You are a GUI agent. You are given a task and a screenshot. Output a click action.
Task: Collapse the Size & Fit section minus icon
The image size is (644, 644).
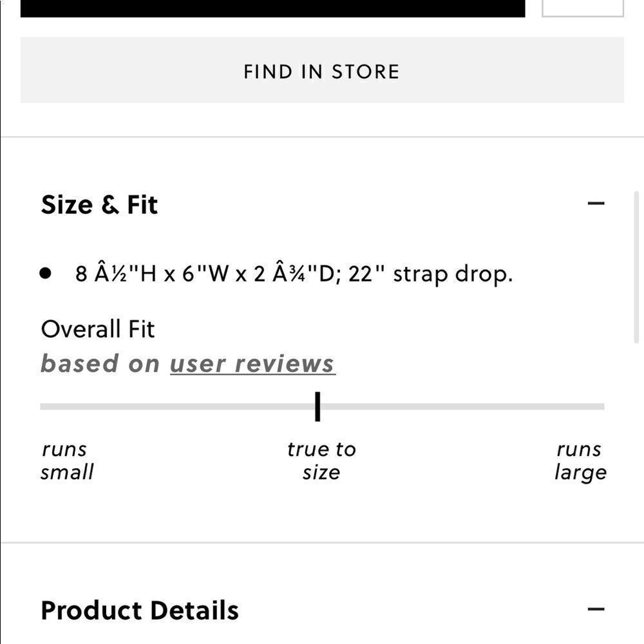[x=596, y=204]
